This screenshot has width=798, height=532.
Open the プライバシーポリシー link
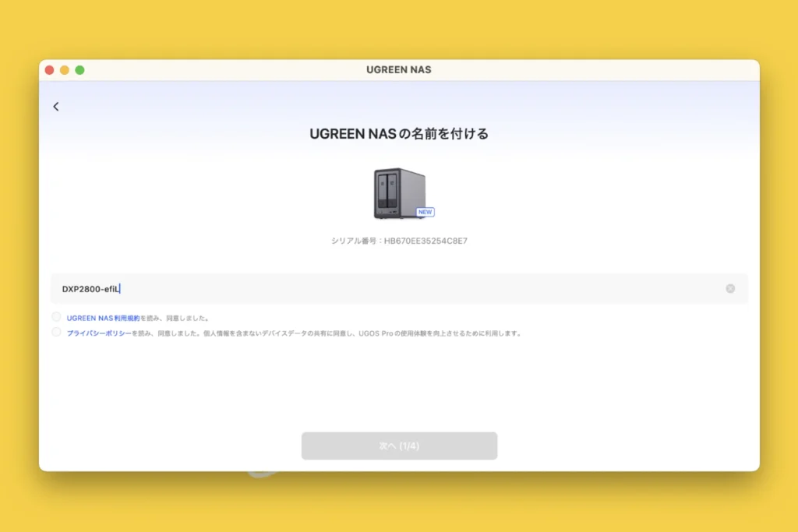click(x=98, y=333)
